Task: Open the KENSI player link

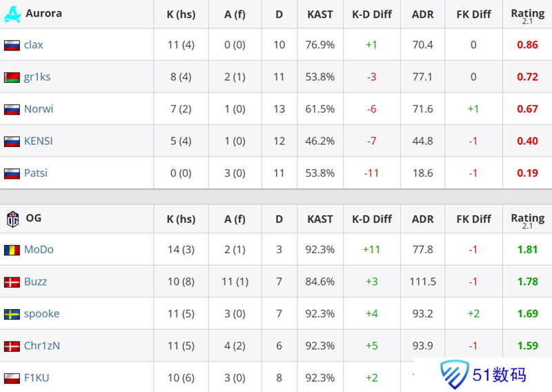Action: coord(39,141)
